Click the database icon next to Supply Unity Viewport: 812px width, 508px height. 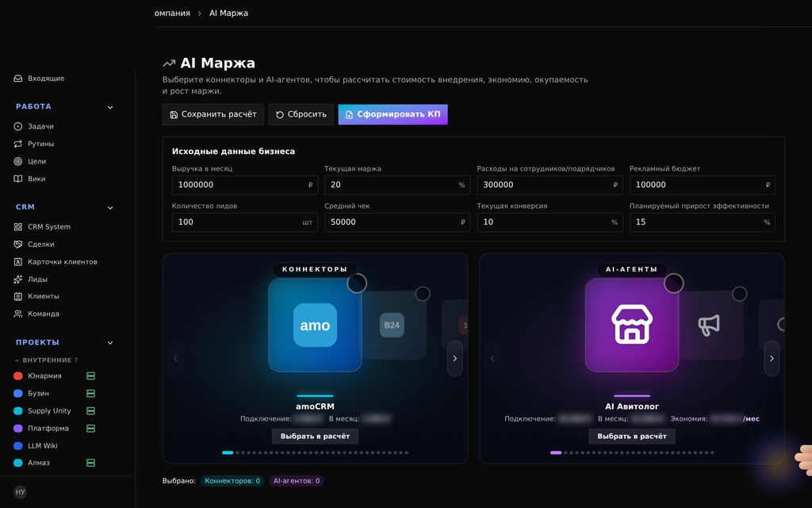click(x=90, y=411)
